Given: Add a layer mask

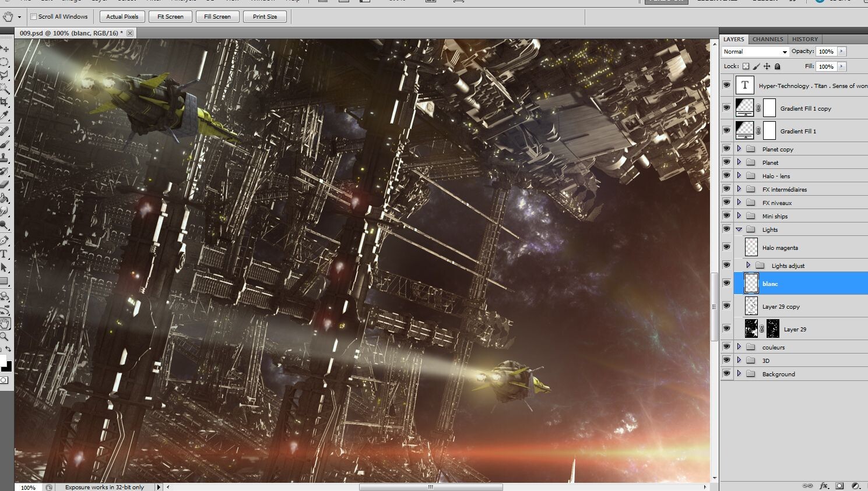Looking at the screenshot, I should click(x=839, y=485).
